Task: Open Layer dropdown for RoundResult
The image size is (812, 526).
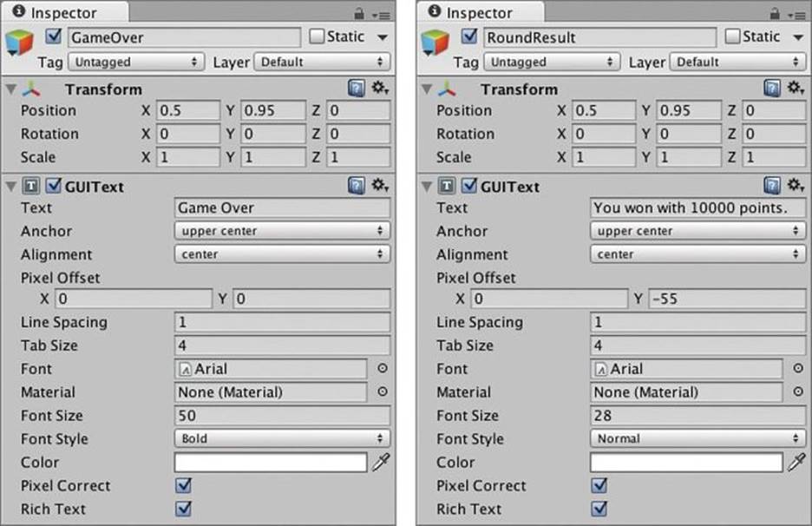Action: (737, 62)
